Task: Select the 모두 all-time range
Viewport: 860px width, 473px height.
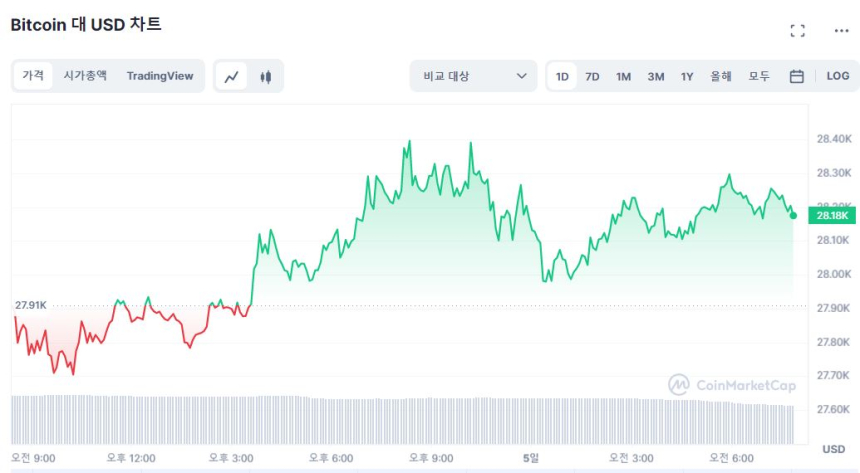Action: click(759, 76)
